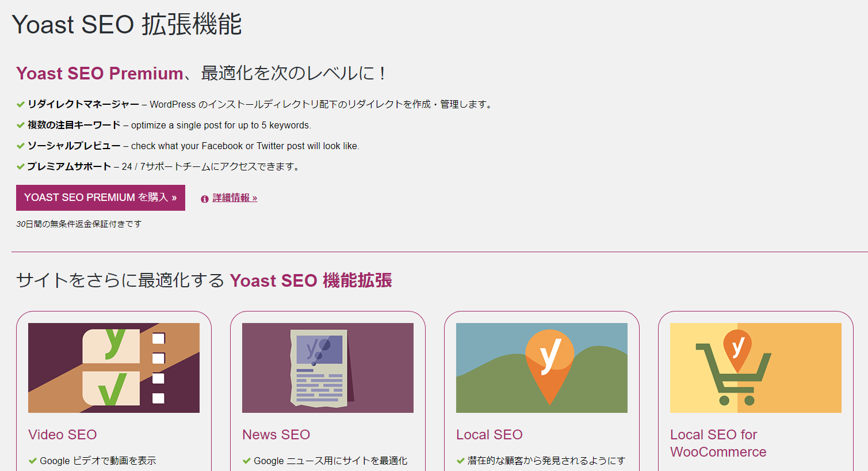
Task: Click the ソーシャルプレビュー feature text
Action: [x=74, y=146]
